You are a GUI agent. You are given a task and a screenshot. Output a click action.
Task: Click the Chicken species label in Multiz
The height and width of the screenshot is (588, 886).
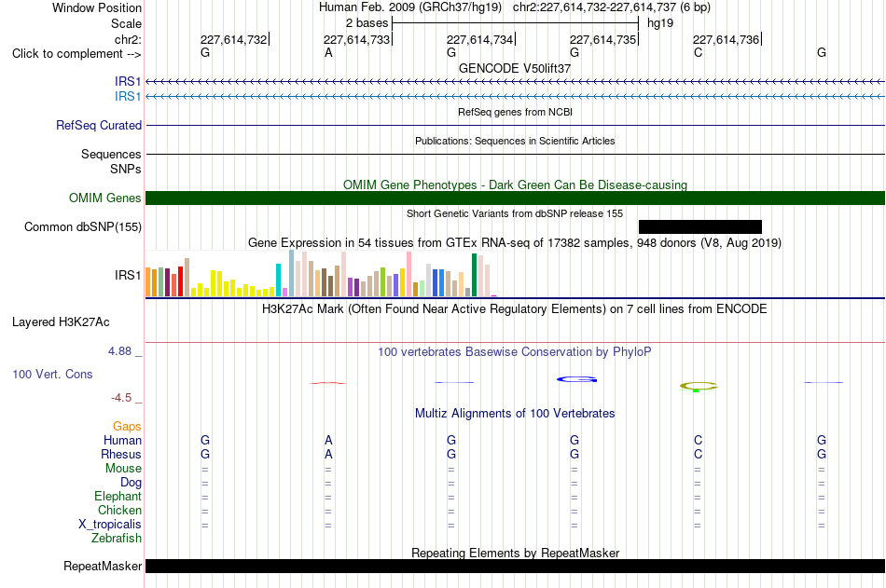click(x=119, y=510)
